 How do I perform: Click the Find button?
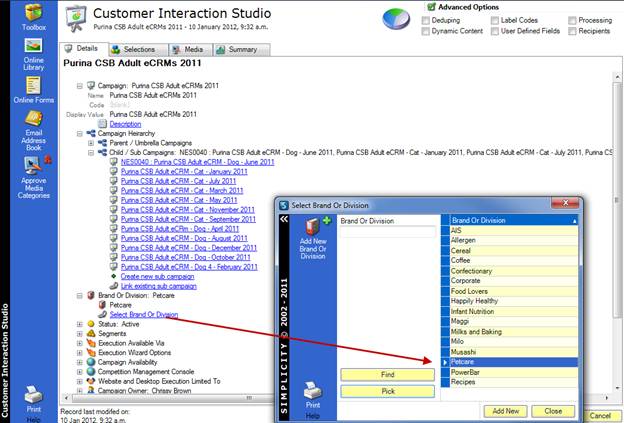pyautogui.click(x=388, y=374)
